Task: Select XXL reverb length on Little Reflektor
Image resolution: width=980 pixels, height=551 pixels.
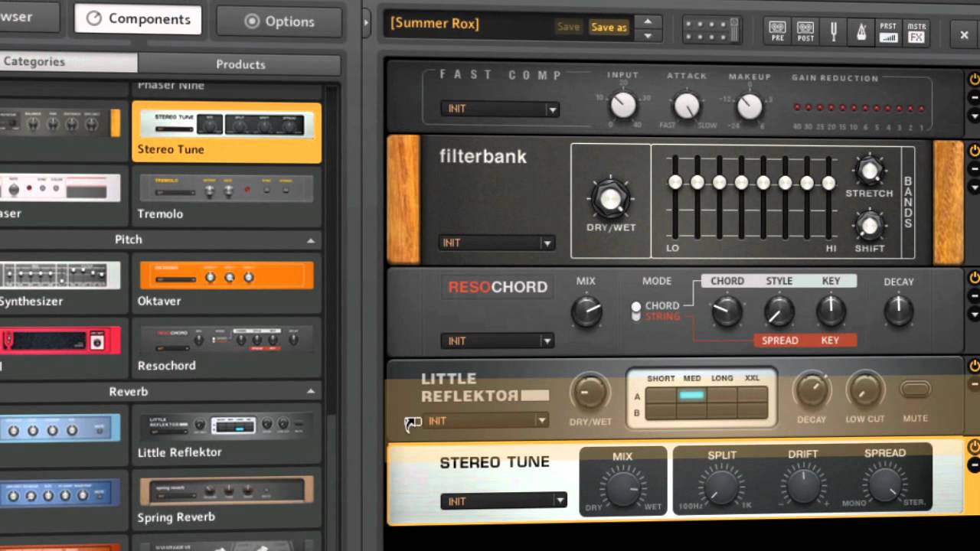Action: coord(752,396)
